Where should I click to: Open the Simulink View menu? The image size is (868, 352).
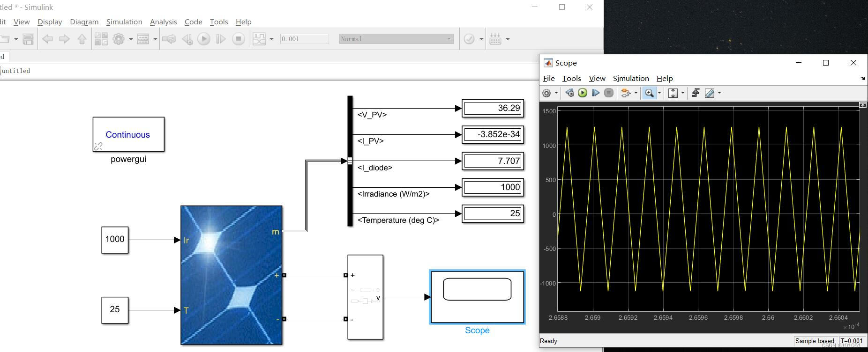(22, 22)
